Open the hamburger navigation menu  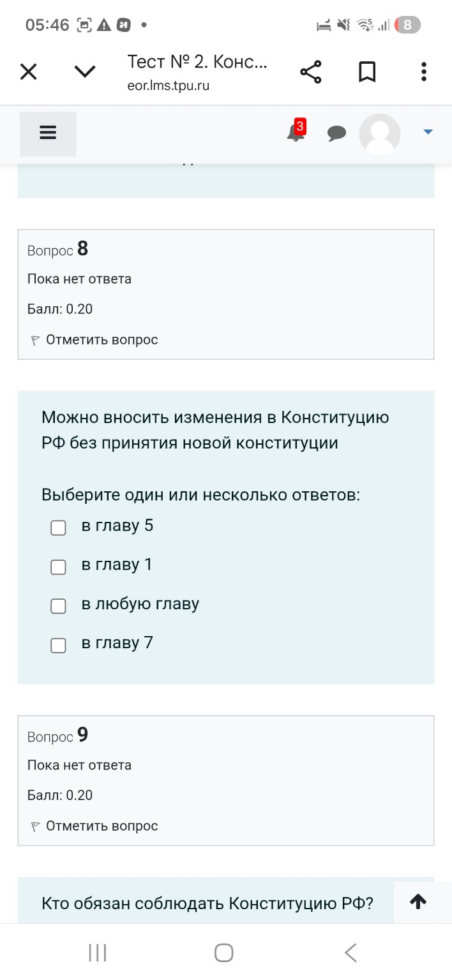[x=47, y=133]
